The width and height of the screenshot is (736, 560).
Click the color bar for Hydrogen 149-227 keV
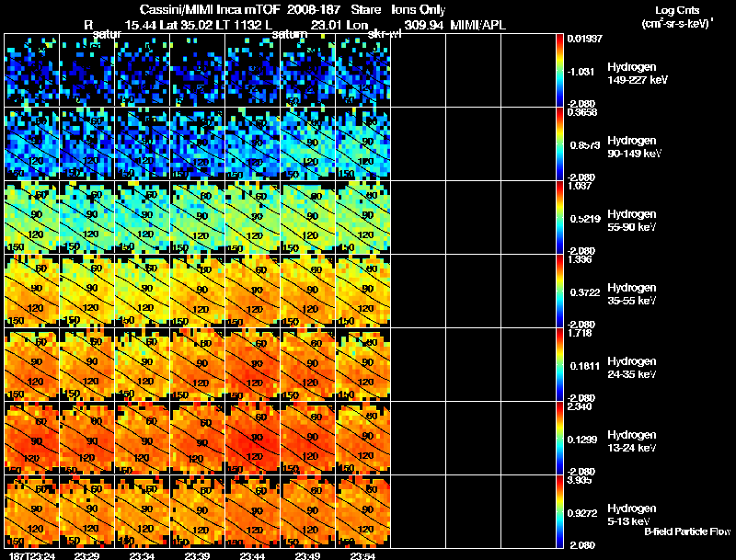[559, 71]
